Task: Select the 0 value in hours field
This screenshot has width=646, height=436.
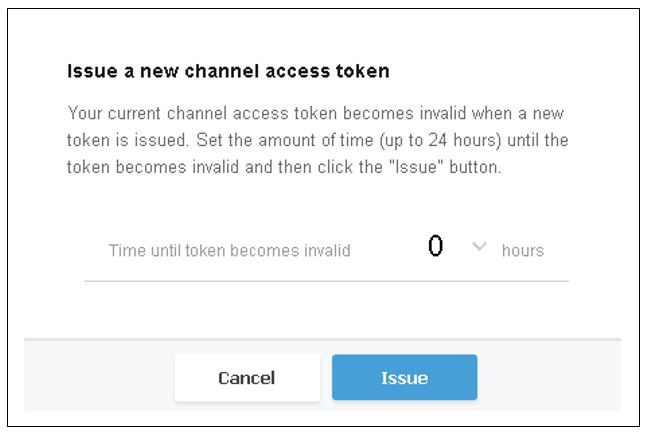Action: coord(435,247)
